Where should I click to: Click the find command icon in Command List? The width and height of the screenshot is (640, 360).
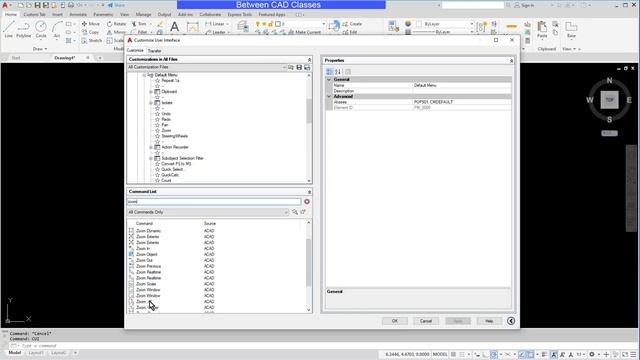click(x=295, y=212)
